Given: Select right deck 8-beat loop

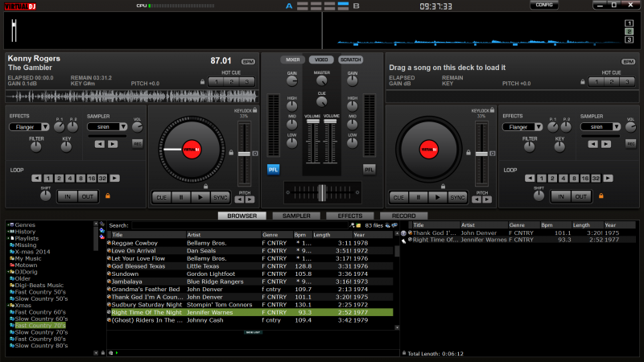Looking at the screenshot, I should (574, 178).
